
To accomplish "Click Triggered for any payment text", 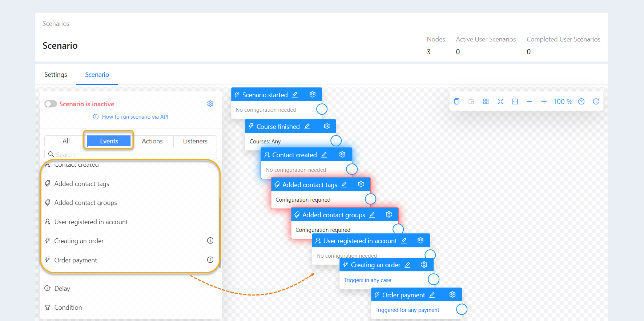I will pyautogui.click(x=407, y=310).
